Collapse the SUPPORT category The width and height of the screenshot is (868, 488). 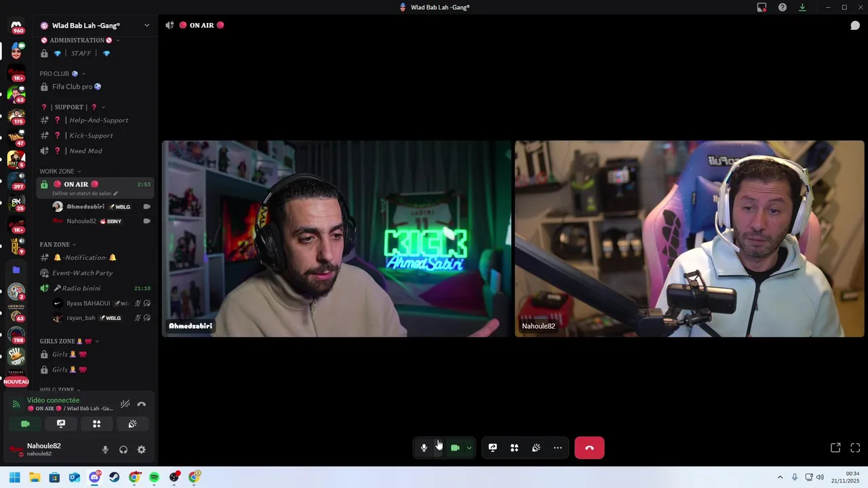coord(73,107)
